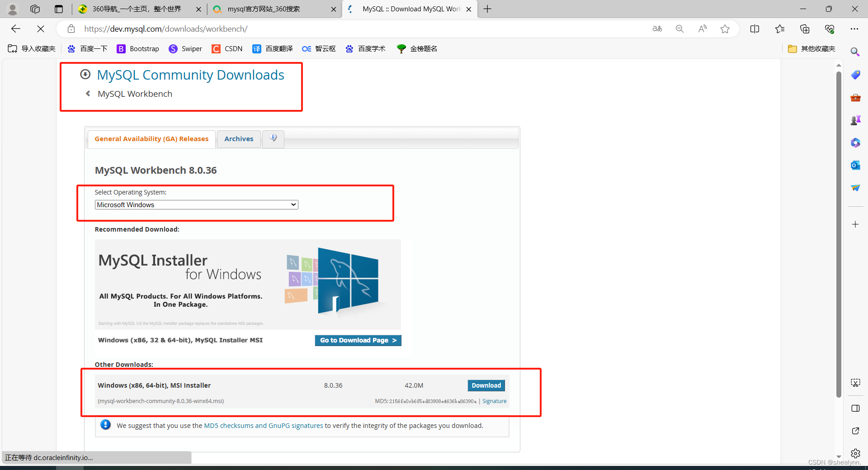This screenshot has height=470, width=868.
Task: Close the mysql官方网站 search tab
Action: coord(334,9)
